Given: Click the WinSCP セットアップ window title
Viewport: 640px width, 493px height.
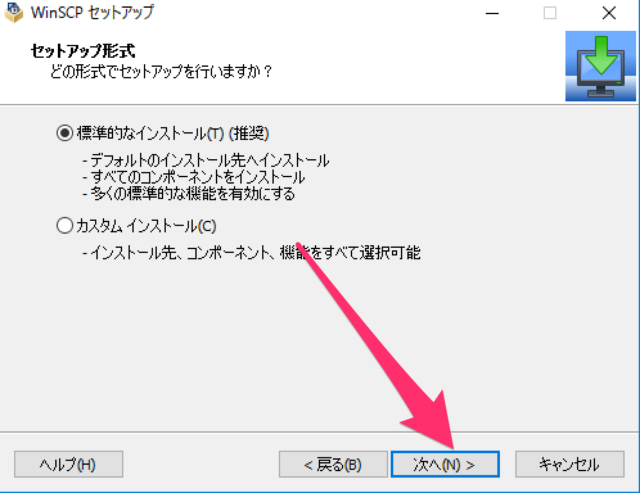Looking at the screenshot, I should click(92, 12).
